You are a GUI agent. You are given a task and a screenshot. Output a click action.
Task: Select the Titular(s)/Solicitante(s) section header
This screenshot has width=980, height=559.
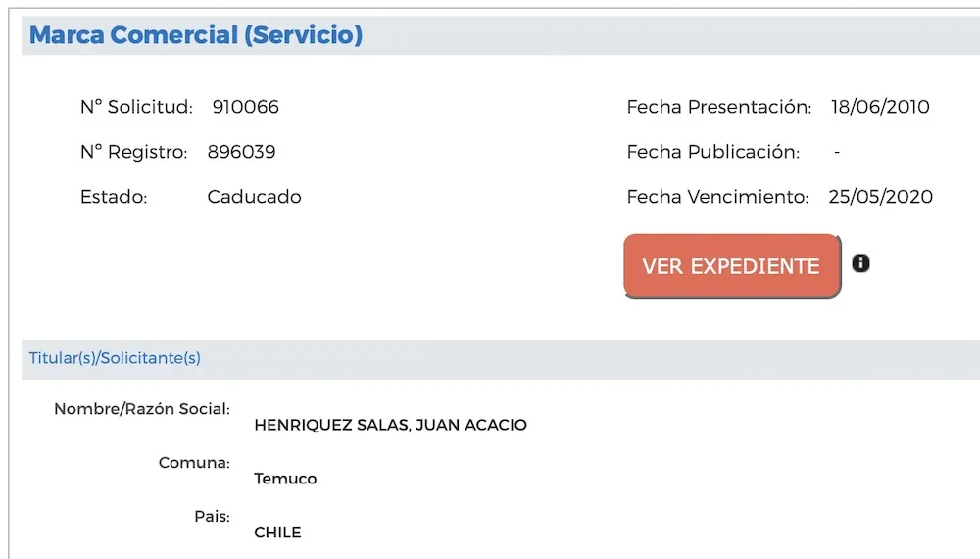(115, 358)
